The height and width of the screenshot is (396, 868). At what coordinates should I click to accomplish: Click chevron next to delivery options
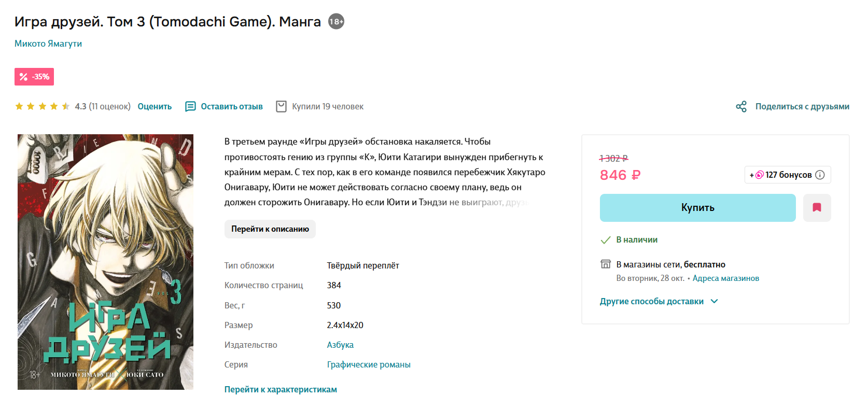714,302
